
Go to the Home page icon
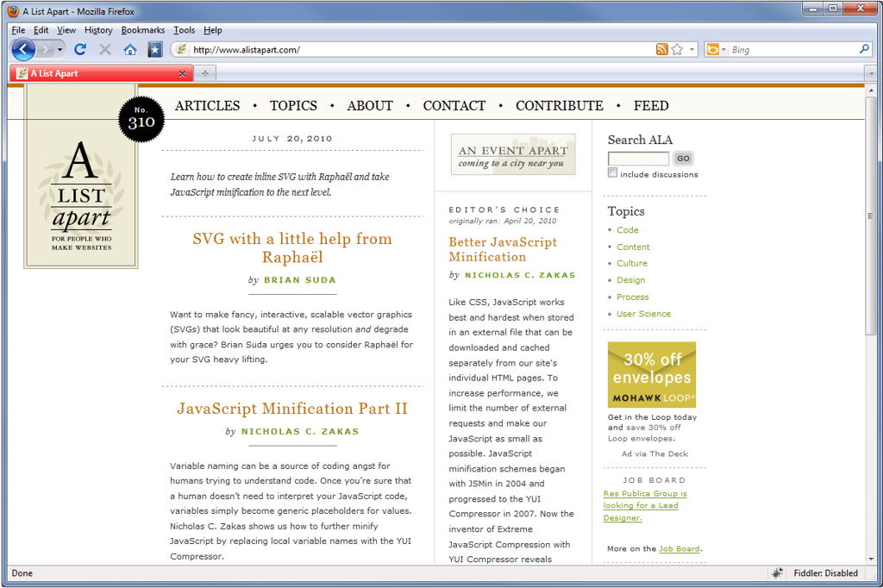130,49
